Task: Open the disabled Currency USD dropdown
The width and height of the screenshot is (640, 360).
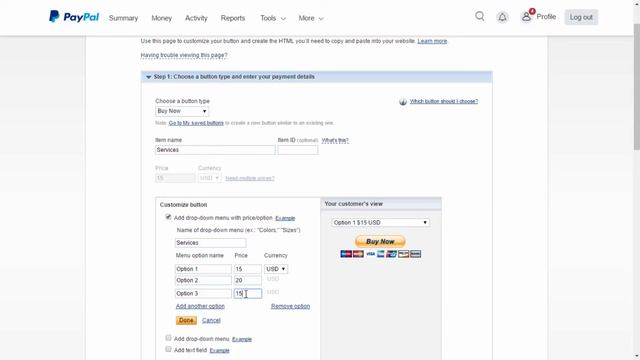Action: (x=209, y=178)
